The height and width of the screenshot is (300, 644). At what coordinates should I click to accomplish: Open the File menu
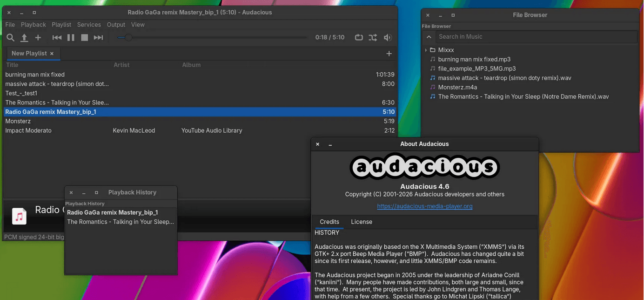coord(10,25)
